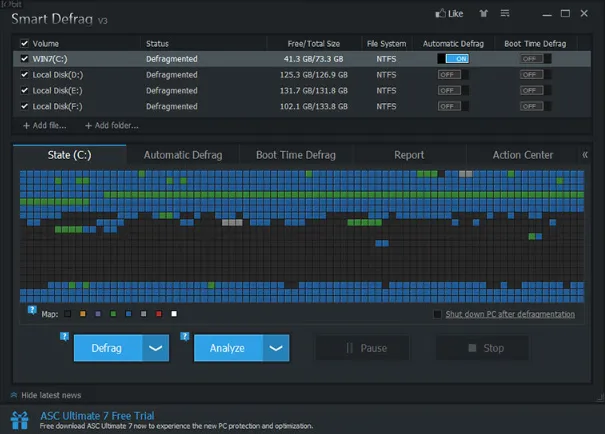This screenshot has width=605, height=434.
Task: Click the help question mark beside Defrag
Action: pyautogui.click(x=64, y=336)
